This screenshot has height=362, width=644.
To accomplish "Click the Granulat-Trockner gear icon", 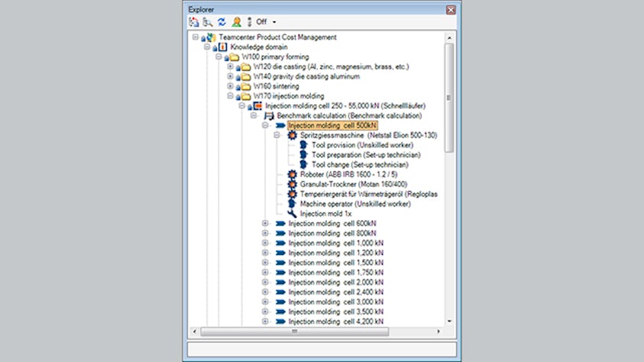I will pyautogui.click(x=292, y=184).
